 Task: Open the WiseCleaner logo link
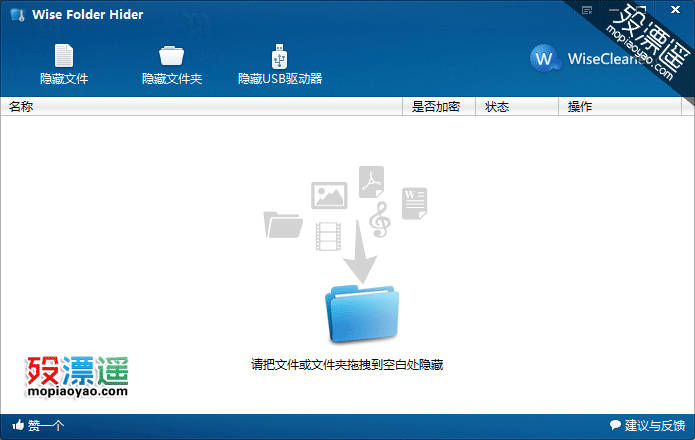tap(587, 58)
